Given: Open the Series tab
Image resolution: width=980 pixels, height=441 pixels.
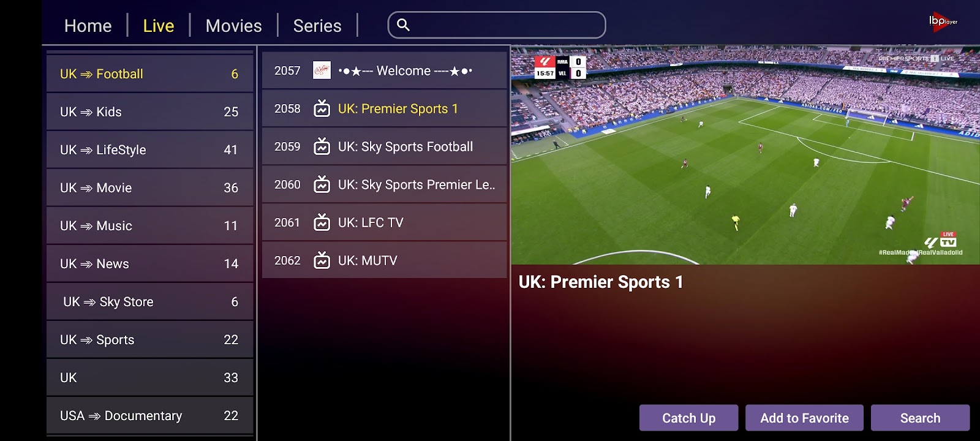Looking at the screenshot, I should coord(317,26).
